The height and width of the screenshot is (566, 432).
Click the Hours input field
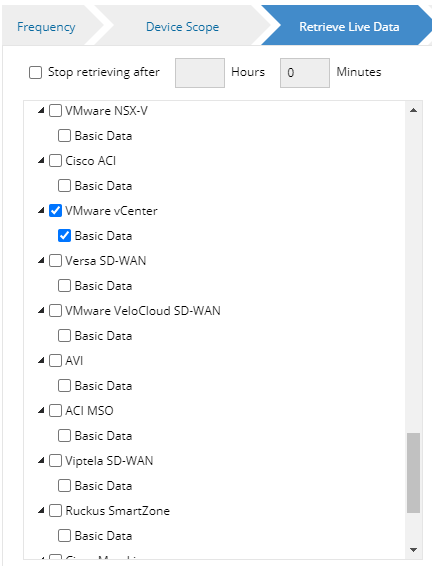pyautogui.click(x=200, y=73)
